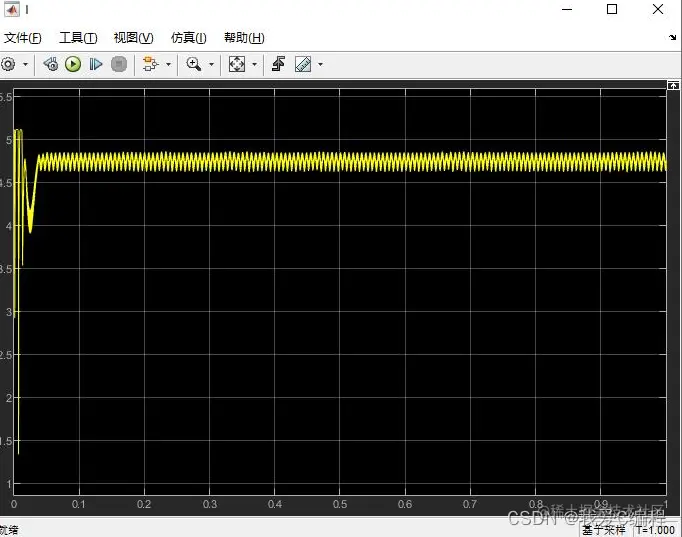Click the x-axis tick label 0.5

click(340, 504)
